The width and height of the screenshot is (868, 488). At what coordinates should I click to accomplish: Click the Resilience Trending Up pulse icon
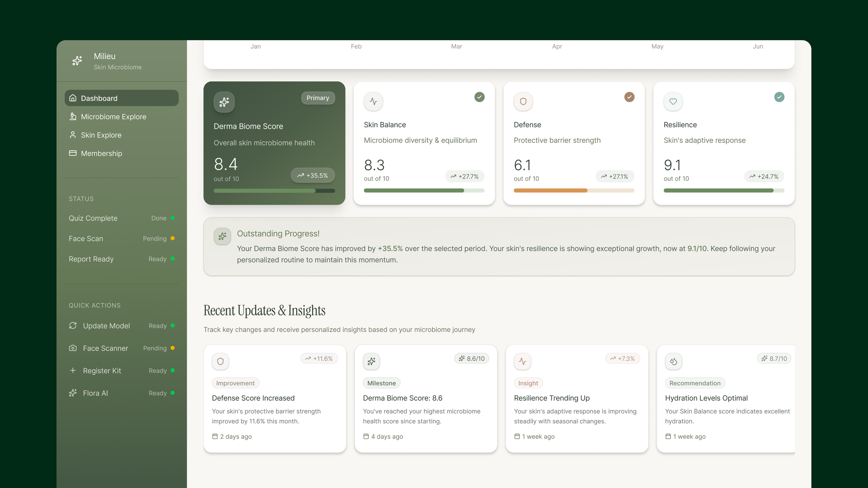(x=522, y=361)
